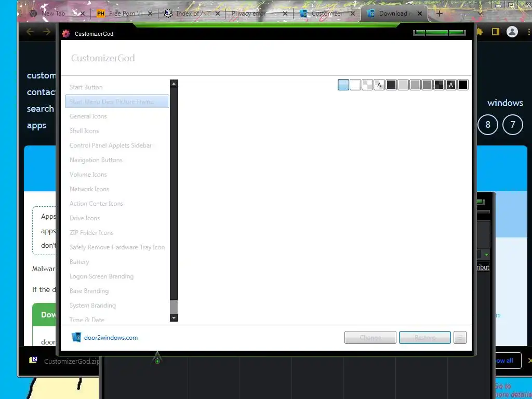Open the browser profile avatar
This screenshot has height=399, width=532.
click(512, 32)
